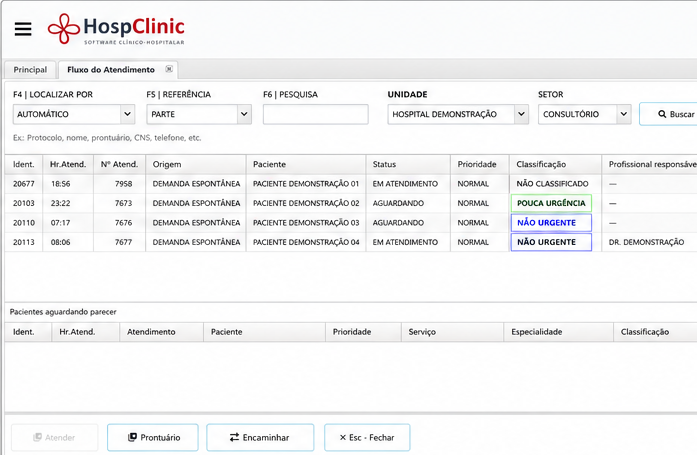Image resolution: width=697 pixels, height=455 pixels.
Task: Click Ident. header in parecer table
Action: point(28,332)
